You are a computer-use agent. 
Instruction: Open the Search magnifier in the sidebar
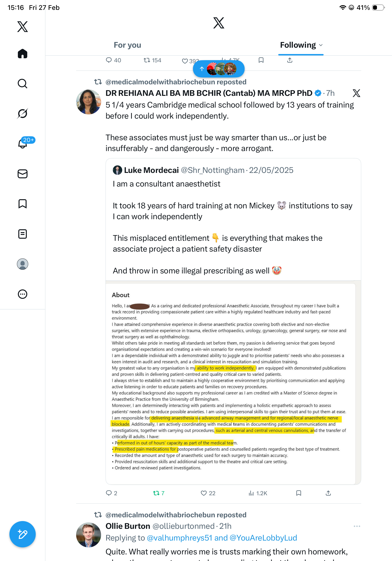pyautogui.click(x=23, y=84)
